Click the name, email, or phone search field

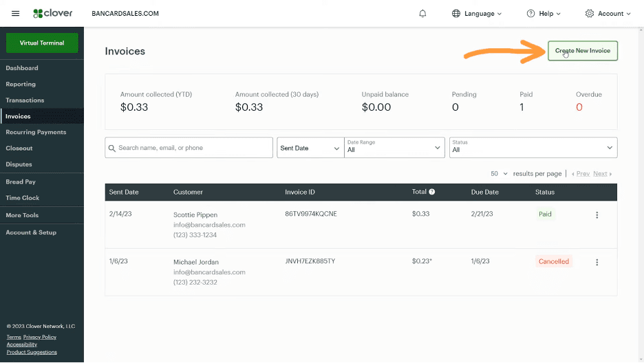pos(193,148)
